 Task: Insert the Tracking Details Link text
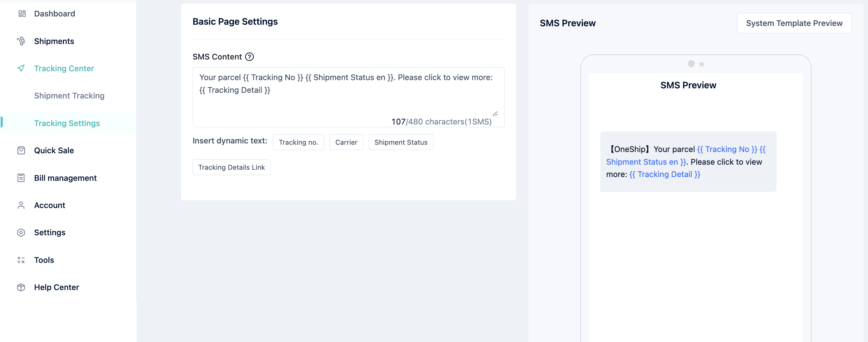click(x=232, y=167)
